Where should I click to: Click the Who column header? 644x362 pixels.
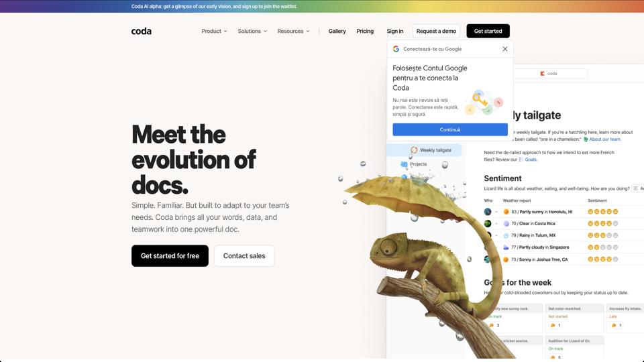[x=488, y=200]
